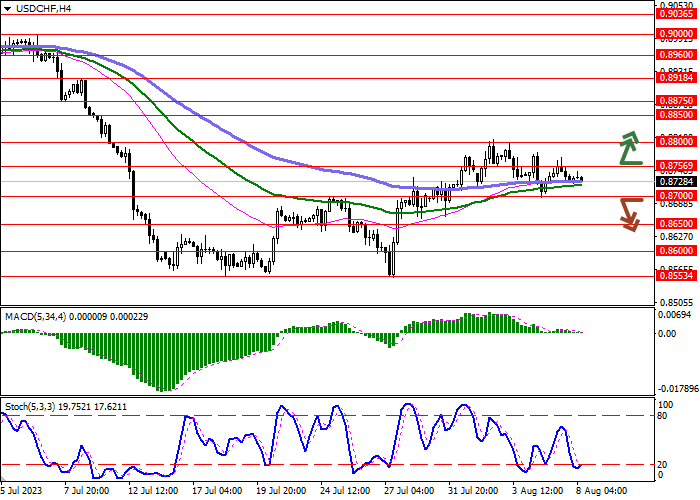Click the green upward arrow object
The image size is (700, 500).
coord(630,148)
